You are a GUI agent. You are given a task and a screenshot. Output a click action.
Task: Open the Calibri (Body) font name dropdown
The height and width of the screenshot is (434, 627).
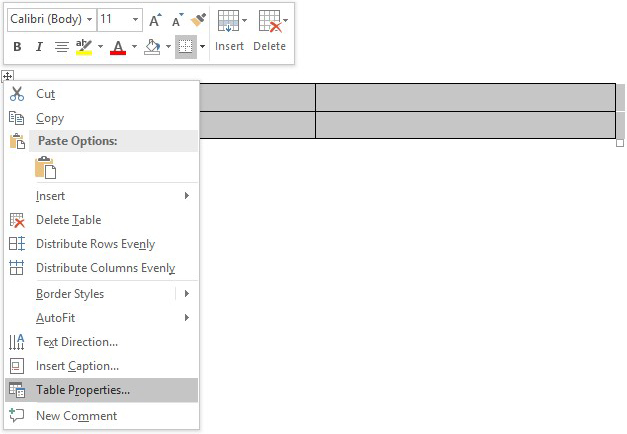click(91, 20)
